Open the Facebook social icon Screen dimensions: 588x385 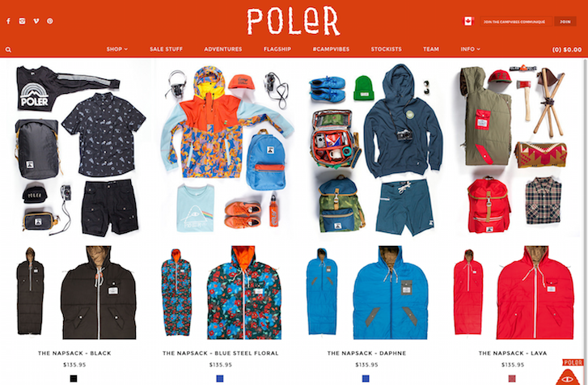(x=8, y=21)
